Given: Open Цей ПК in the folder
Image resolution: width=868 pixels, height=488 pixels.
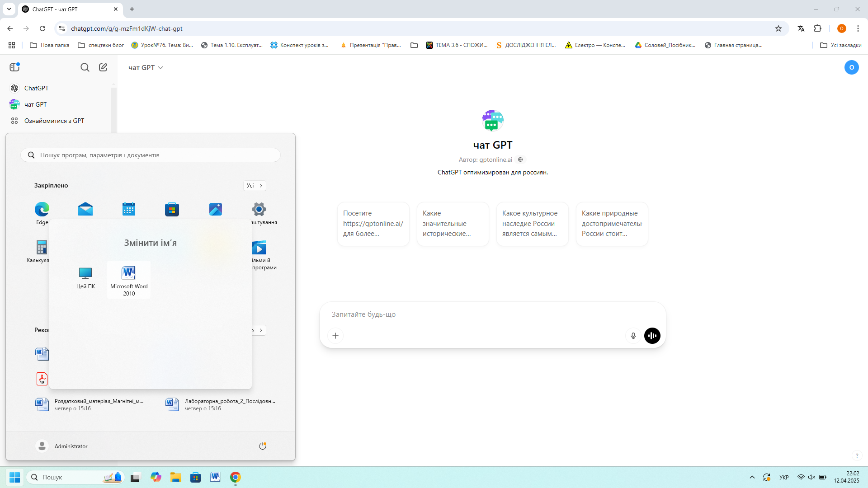Looking at the screenshot, I should point(85,278).
